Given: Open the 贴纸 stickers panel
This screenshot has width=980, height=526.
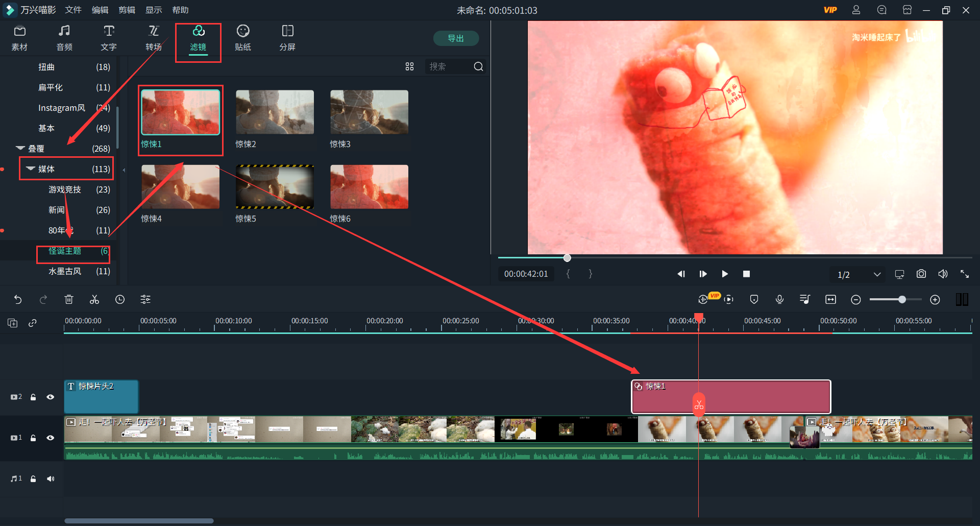Looking at the screenshot, I should tap(243, 38).
